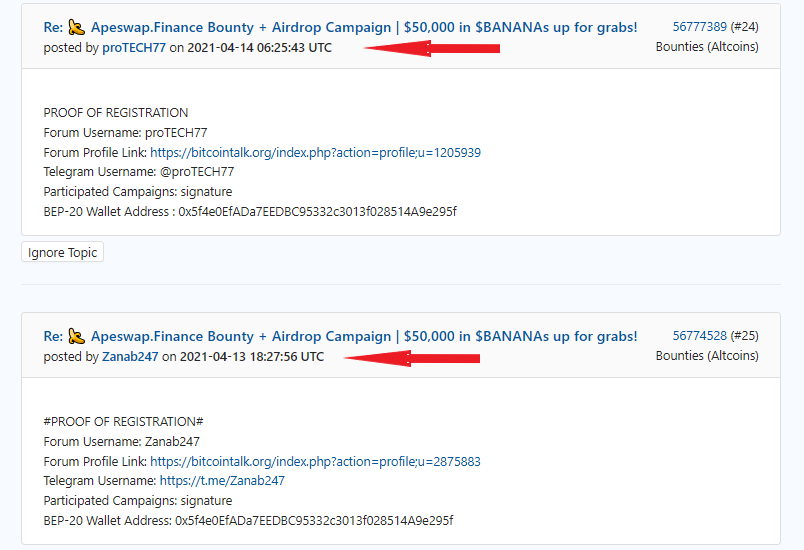Click first post timestamp 2021-04-14 06:25:43
The height and width of the screenshot is (550, 804).
(259, 48)
